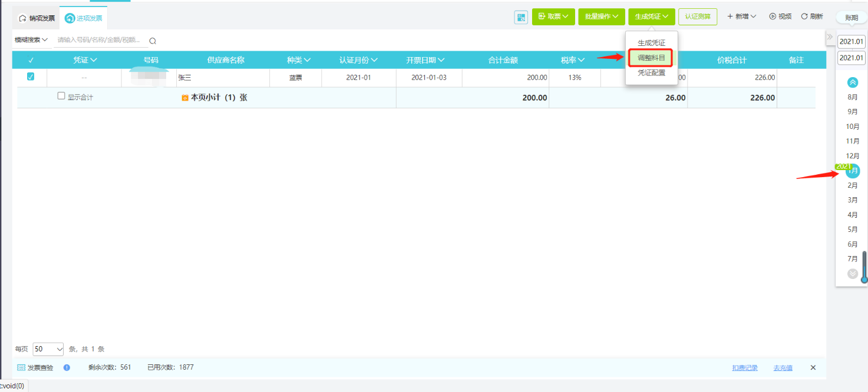Open the 新增 dropdown
The image size is (868, 392).
coord(741,16)
